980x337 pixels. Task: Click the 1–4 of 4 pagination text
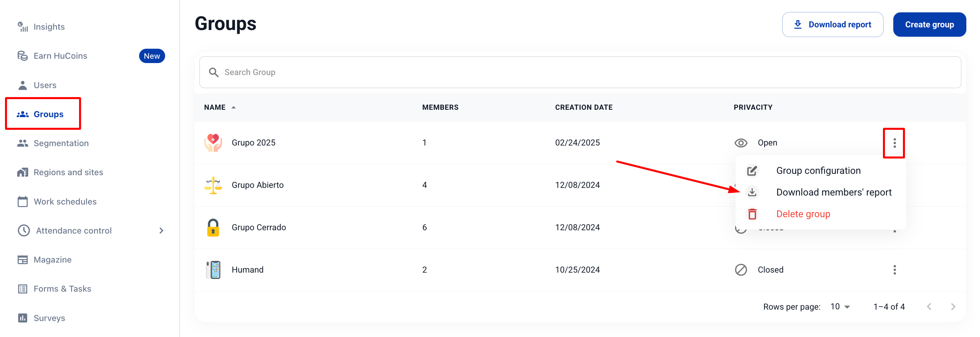coord(889,307)
